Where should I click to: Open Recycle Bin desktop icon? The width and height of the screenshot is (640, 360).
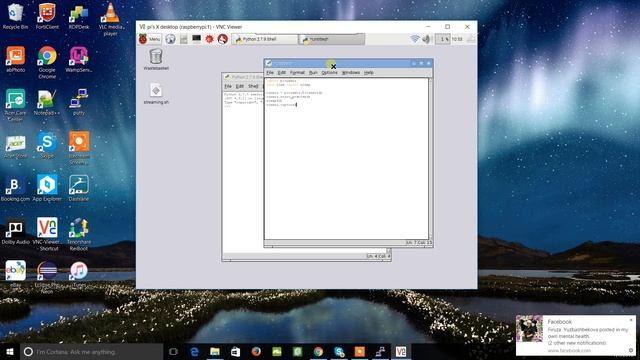(16, 16)
